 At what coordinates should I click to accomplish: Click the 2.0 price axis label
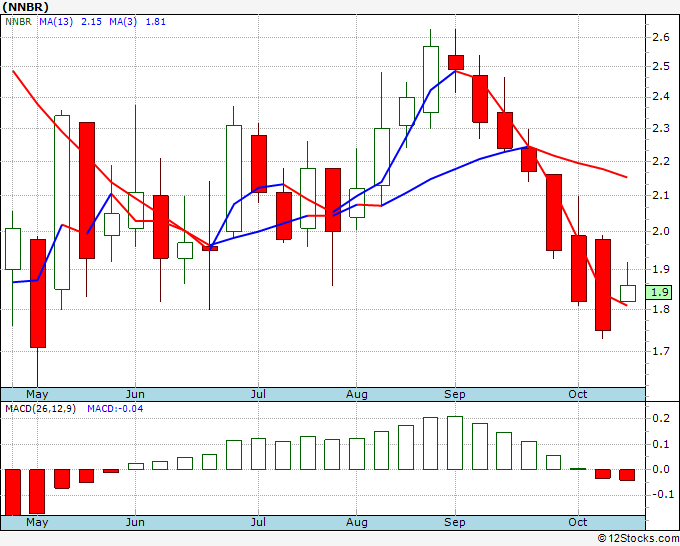point(661,231)
